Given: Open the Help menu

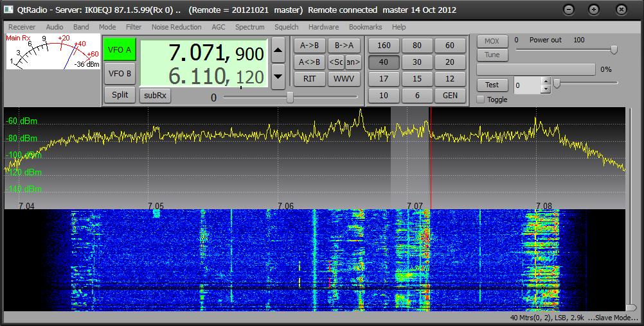Looking at the screenshot, I should (398, 27).
